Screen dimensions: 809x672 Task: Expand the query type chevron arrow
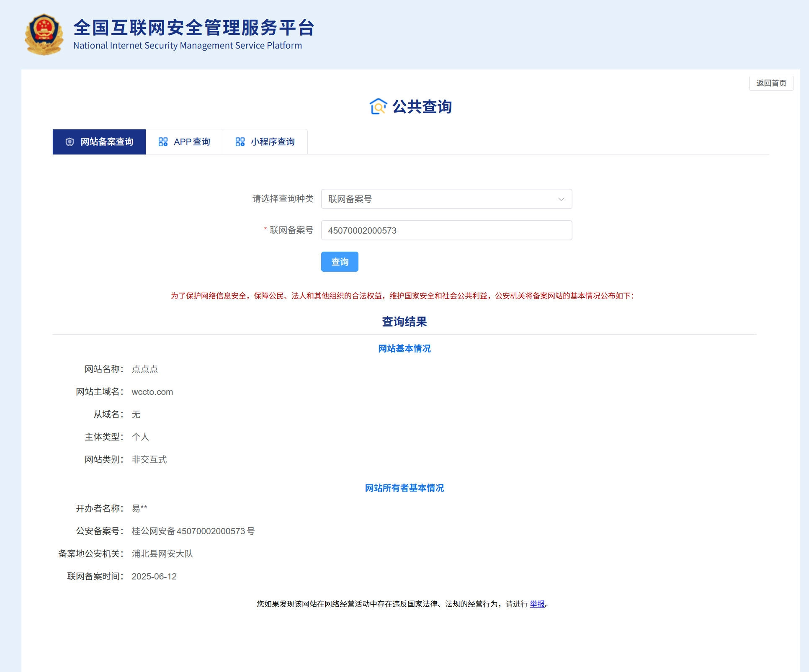tap(561, 199)
